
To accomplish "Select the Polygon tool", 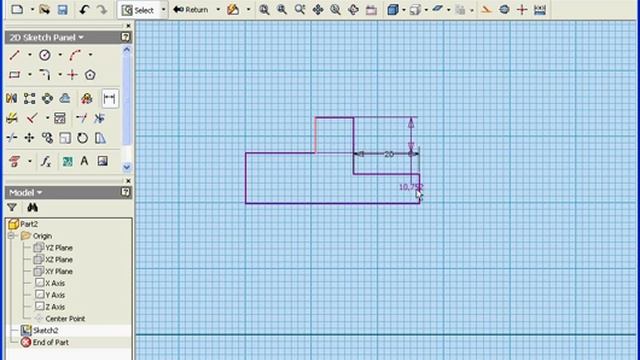I will [x=90, y=75].
